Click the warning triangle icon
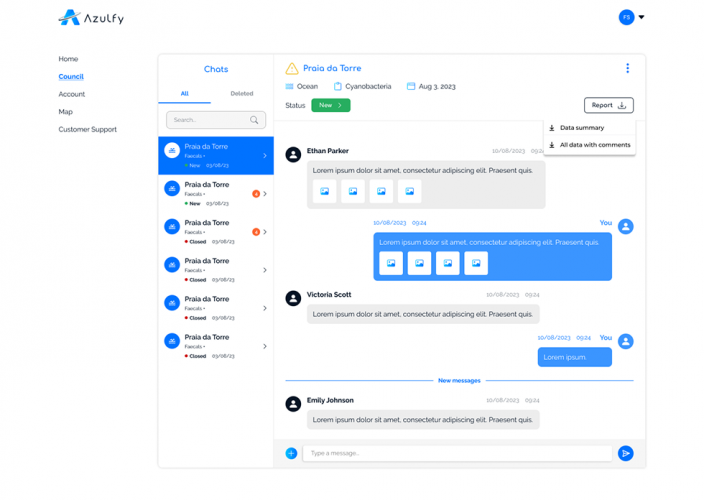The image size is (704, 500). coord(292,69)
